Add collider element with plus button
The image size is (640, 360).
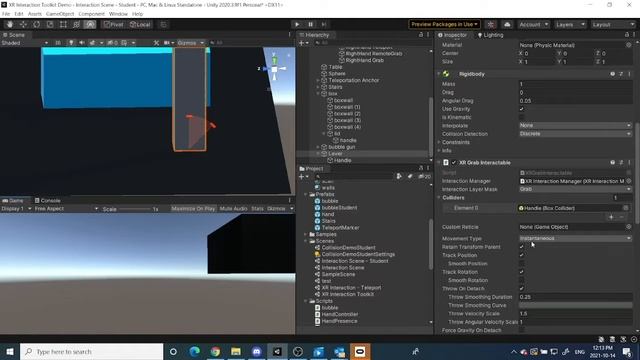click(611, 217)
